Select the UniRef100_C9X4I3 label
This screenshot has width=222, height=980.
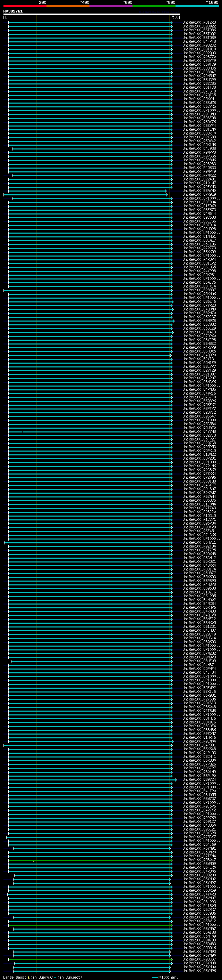coord(199,332)
